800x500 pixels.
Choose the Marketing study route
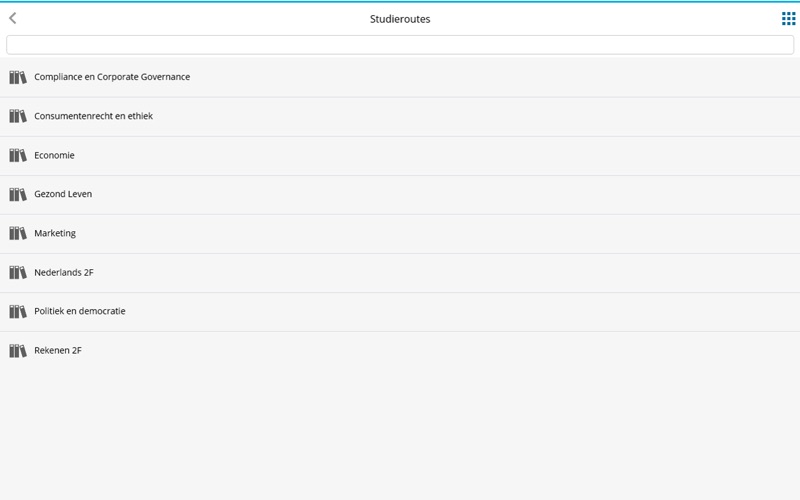tap(400, 234)
